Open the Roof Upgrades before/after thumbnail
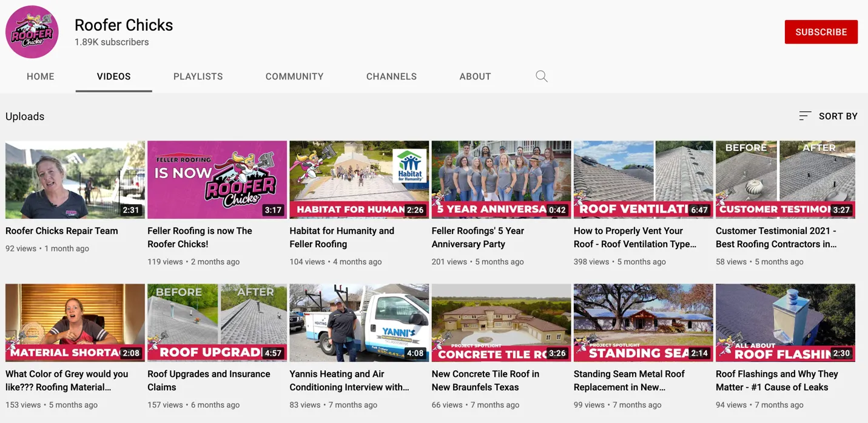Viewport: 868px width, 423px height. [217, 323]
